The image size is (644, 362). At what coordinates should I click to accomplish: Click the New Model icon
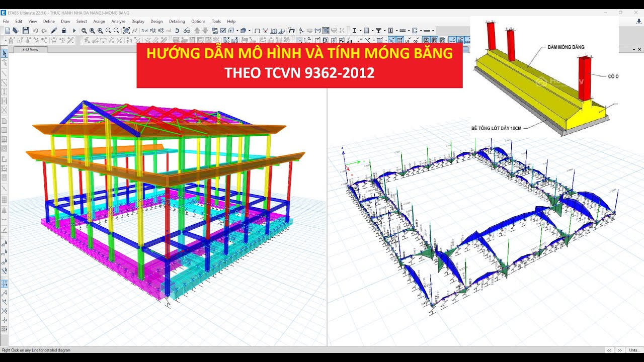pos(8,31)
